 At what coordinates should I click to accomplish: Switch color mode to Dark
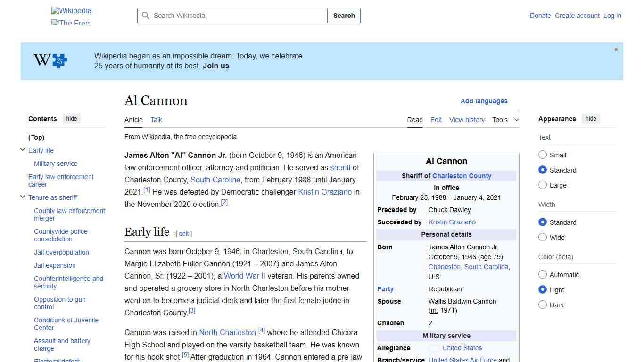(x=543, y=304)
